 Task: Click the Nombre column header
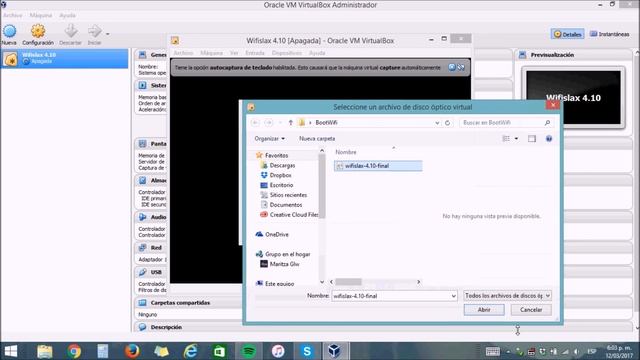pos(346,152)
